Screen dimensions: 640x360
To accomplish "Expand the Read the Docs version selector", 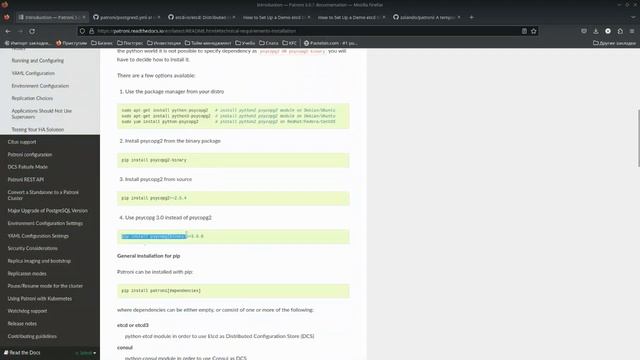I will 86,353.
